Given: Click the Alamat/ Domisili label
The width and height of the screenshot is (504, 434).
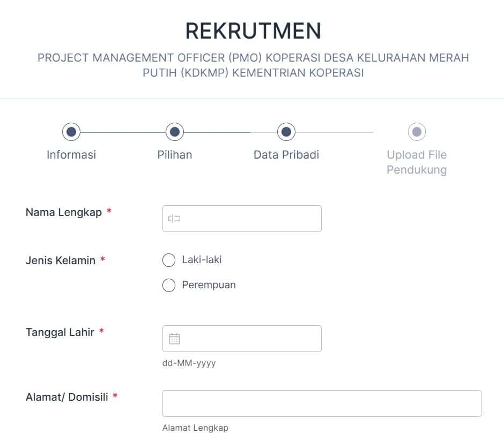Looking at the screenshot, I should click(67, 397).
